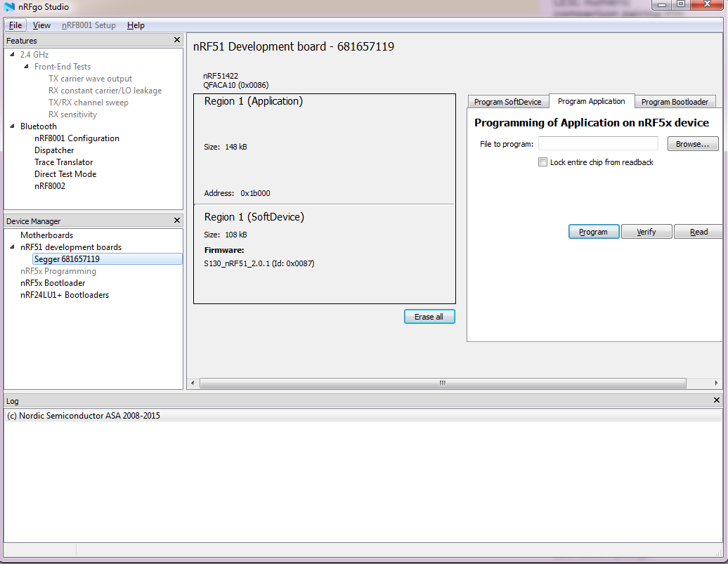The image size is (728, 564).
Task: Click the nRF51422 chip label
Action: point(221,76)
